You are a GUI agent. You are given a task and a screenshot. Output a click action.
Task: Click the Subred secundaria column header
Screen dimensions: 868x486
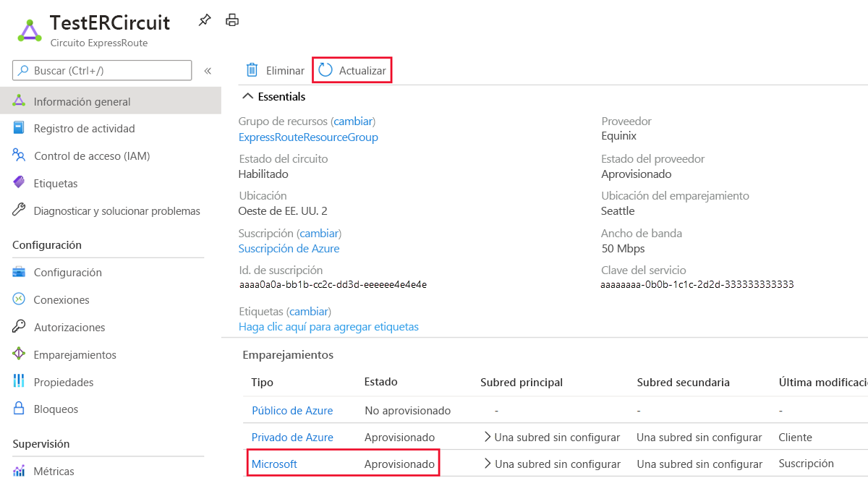coord(684,383)
